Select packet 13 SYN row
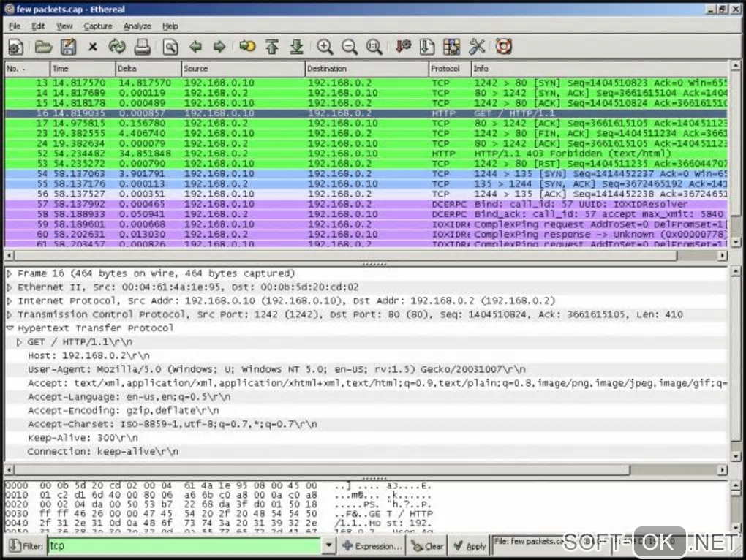 click(x=366, y=83)
